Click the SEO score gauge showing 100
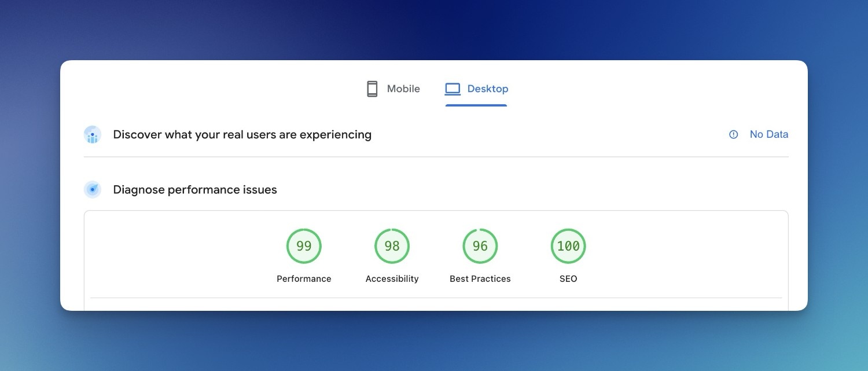This screenshot has height=371, width=868. [568, 245]
